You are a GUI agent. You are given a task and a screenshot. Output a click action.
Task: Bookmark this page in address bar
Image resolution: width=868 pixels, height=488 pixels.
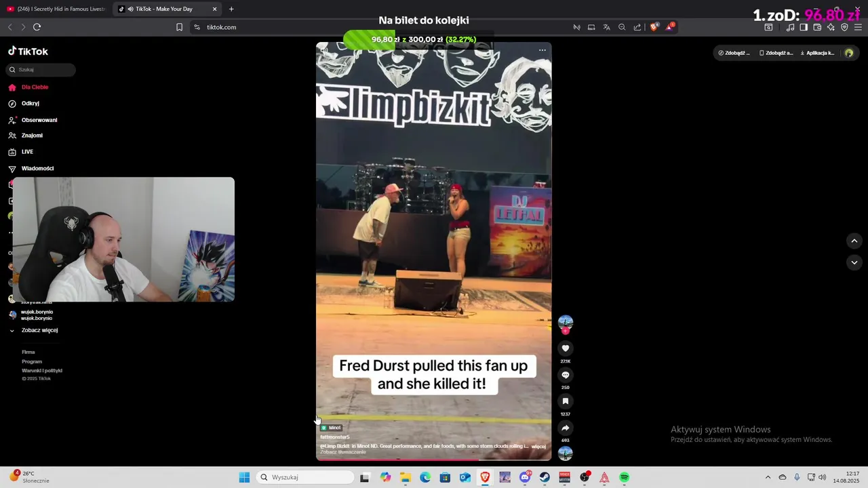tap(179, 27)
